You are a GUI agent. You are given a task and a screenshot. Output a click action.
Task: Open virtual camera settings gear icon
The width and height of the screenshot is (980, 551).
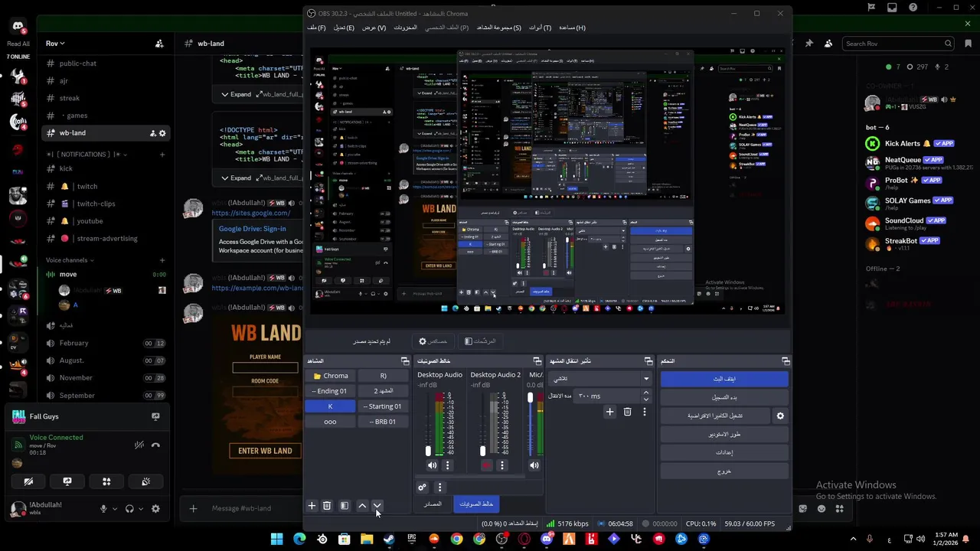tap(780, 416)
